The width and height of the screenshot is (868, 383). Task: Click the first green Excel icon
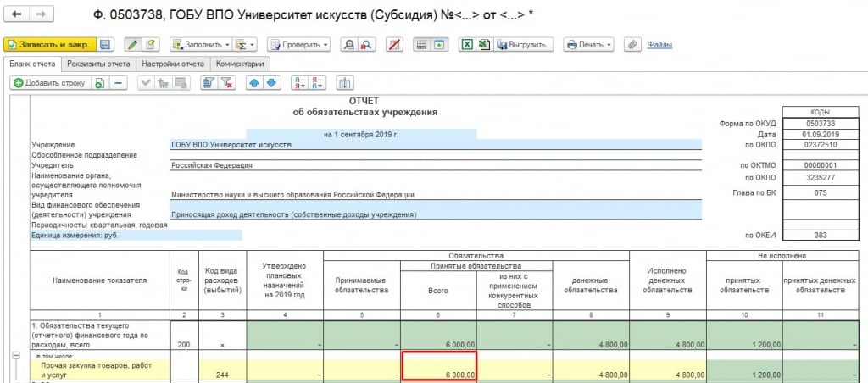click(467, 45)
